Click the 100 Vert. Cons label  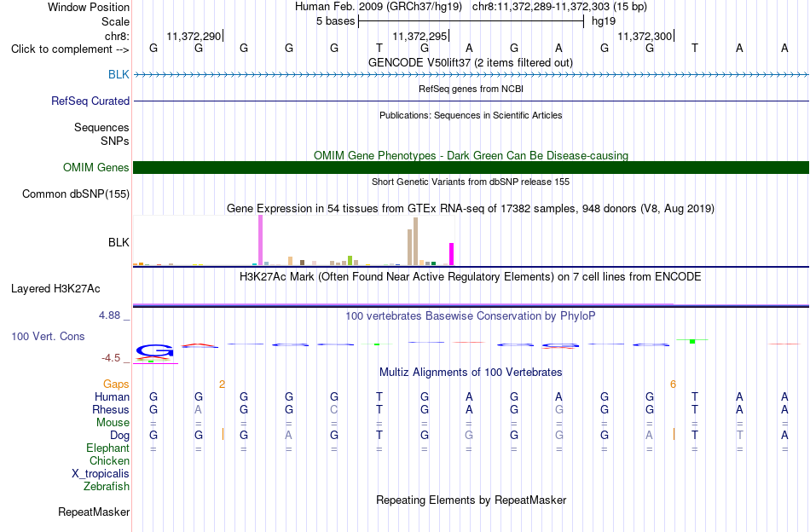click(x=48, y=336)
